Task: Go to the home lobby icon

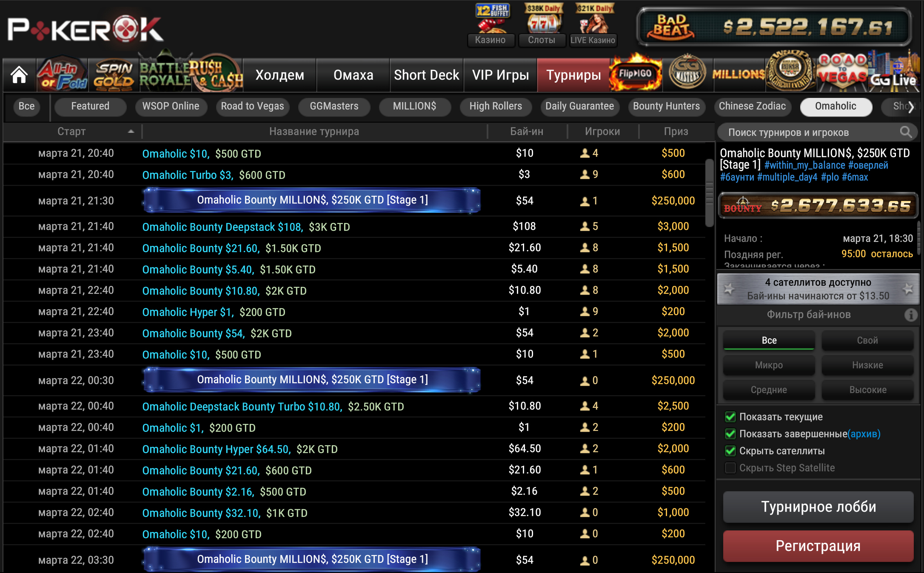Action: point(20,75)
